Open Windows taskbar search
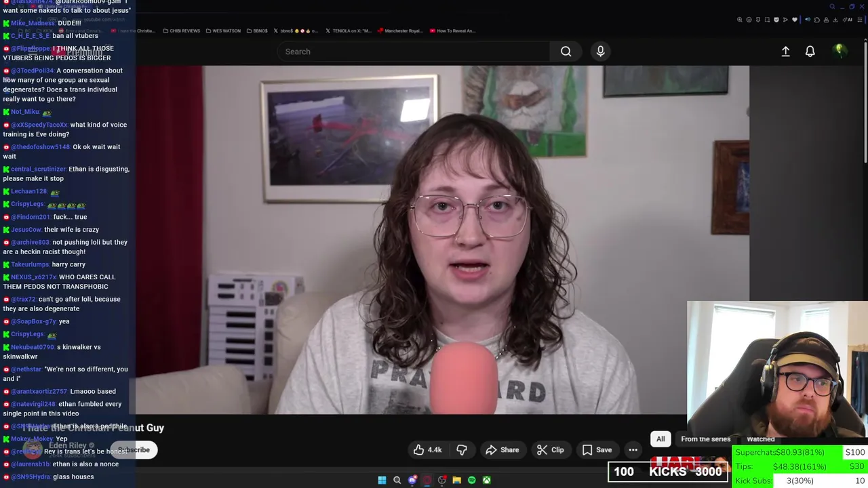The height and width of the screenshot is (488, 868). [397, 480]
